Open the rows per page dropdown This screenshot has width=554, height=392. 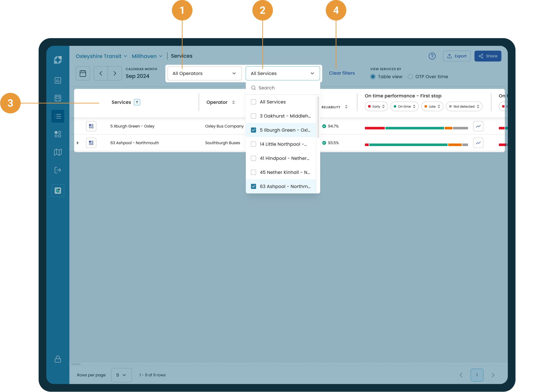[x=121, y=375]
